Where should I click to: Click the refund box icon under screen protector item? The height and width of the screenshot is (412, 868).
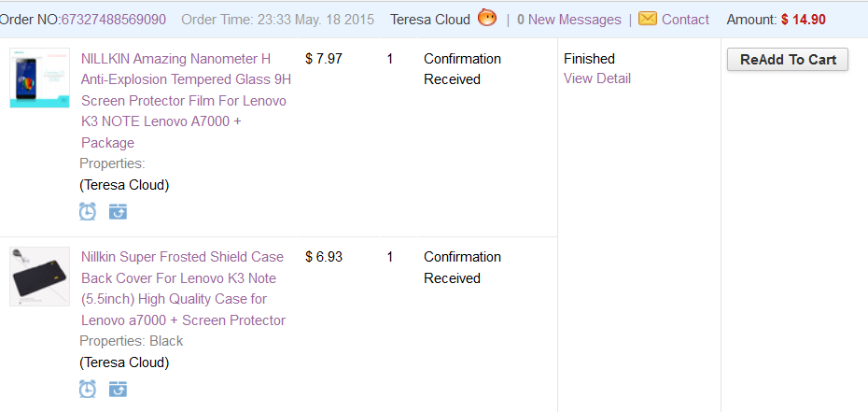tap(118, 211)
